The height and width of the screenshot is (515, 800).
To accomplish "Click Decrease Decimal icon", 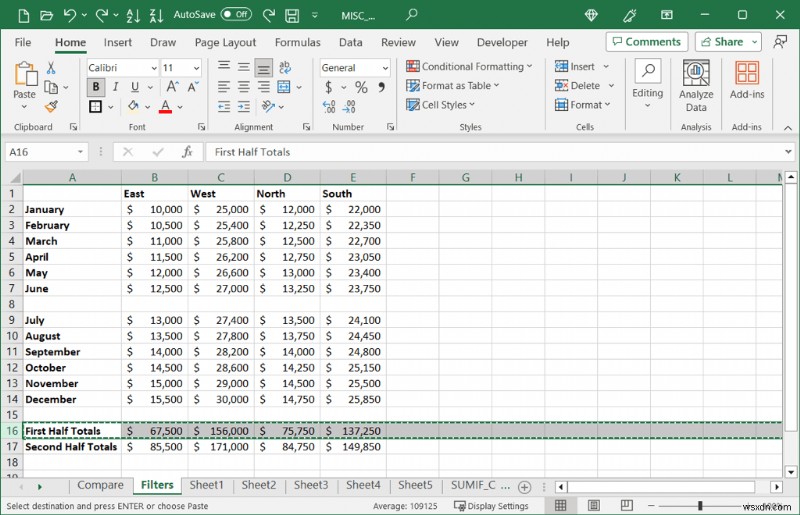I will (349, 106).
